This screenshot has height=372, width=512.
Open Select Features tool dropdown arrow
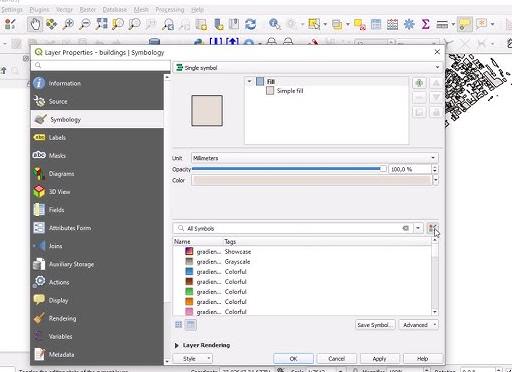[x=325, y=24]
